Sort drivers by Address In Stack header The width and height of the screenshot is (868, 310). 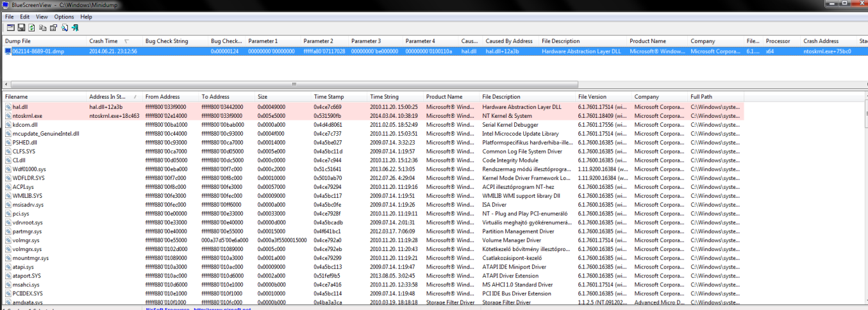coord(114,97)
